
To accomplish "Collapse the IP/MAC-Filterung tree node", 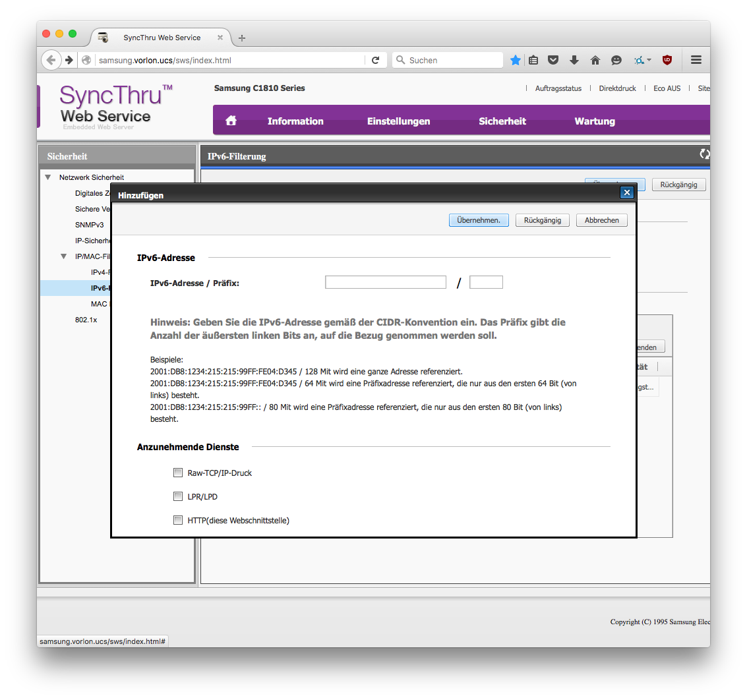I will [x=64, y=256].
